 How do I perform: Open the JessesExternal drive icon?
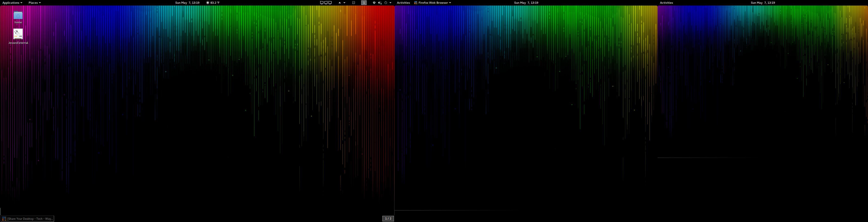[18, 34]
